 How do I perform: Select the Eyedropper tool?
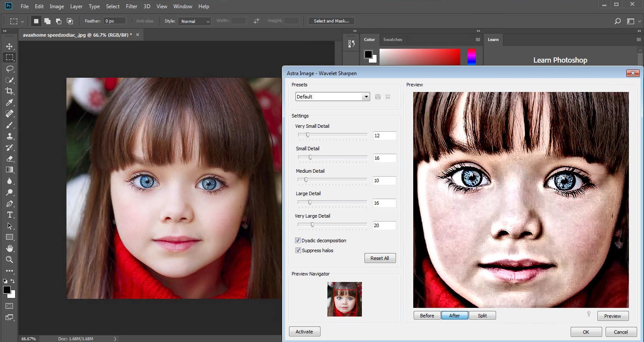coord(9,102)
